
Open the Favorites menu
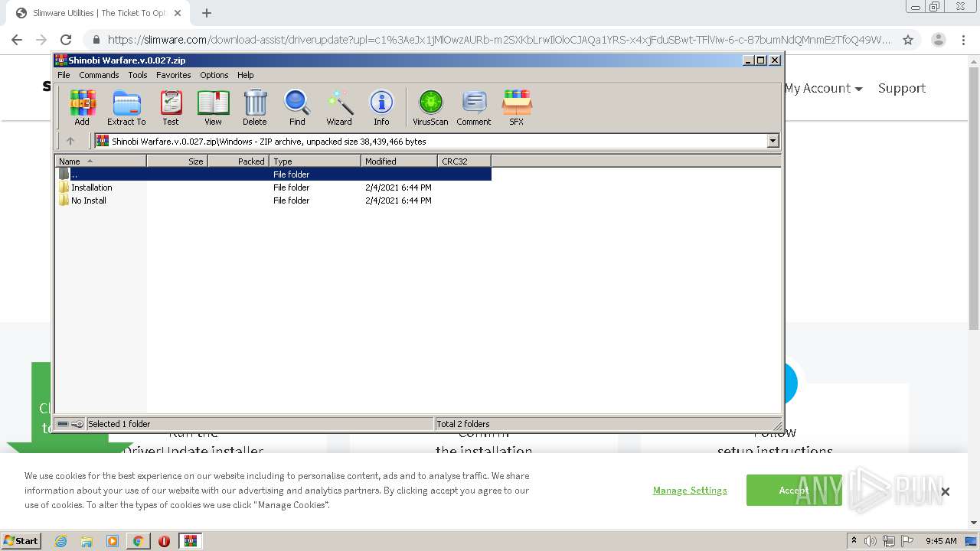174,75
